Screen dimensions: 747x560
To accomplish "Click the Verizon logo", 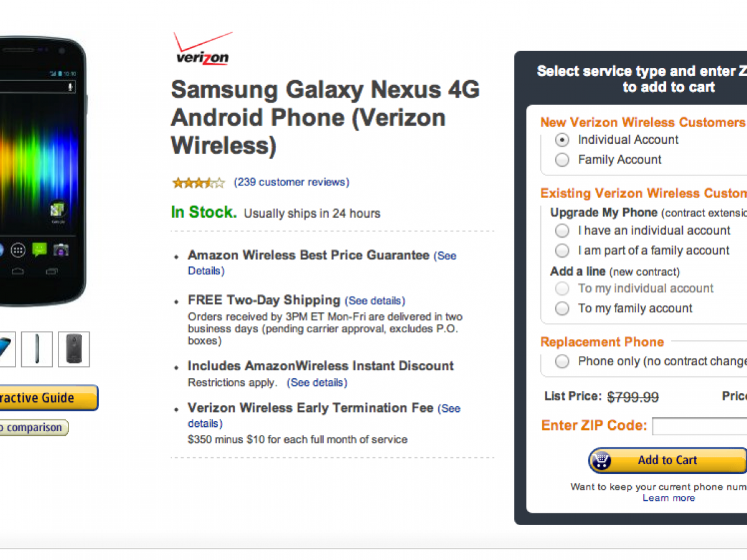I will click(202, 49).
